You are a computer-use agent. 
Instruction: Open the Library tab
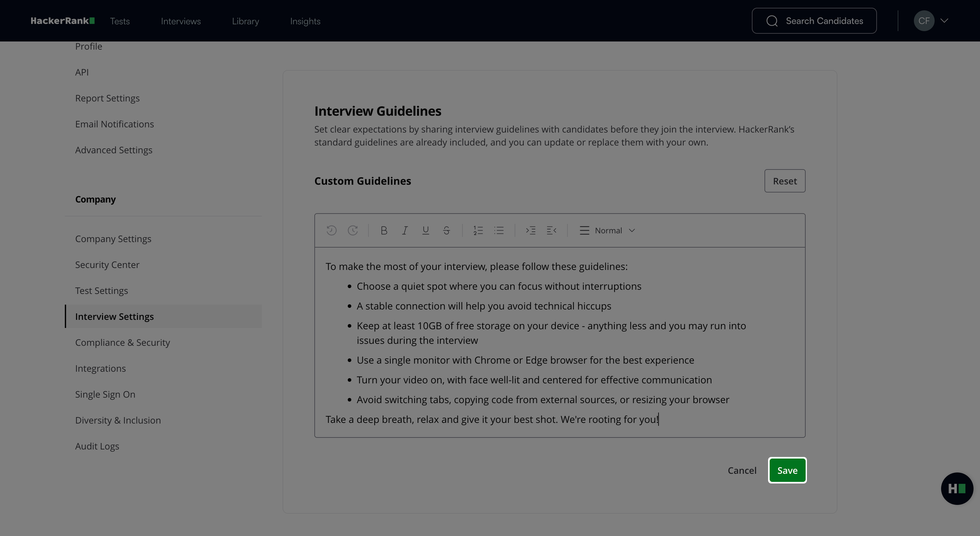pyautogui.click(x=245, y=21)
